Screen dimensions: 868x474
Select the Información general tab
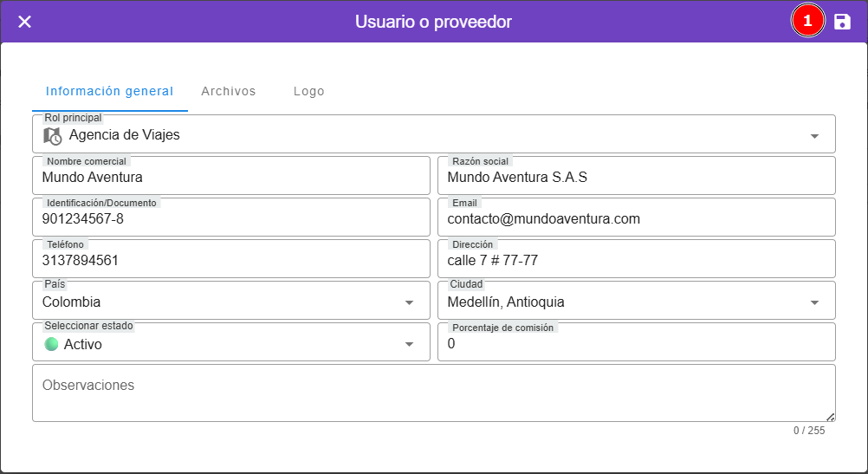pos(109,91)
